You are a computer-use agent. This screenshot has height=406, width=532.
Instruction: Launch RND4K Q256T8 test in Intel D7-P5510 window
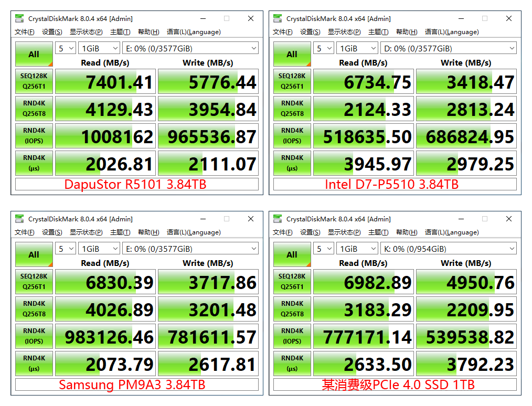(x=292, y=109)
